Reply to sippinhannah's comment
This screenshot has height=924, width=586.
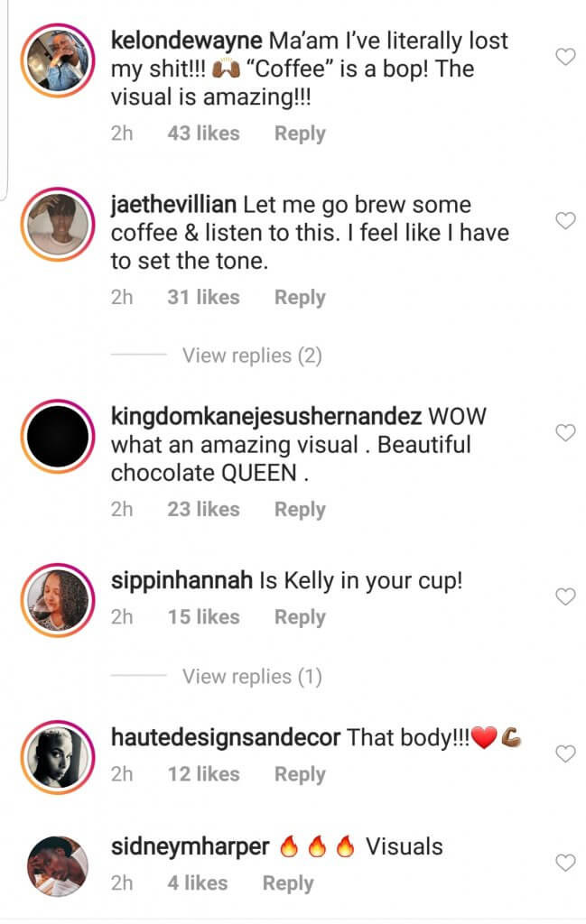[300, 617]
